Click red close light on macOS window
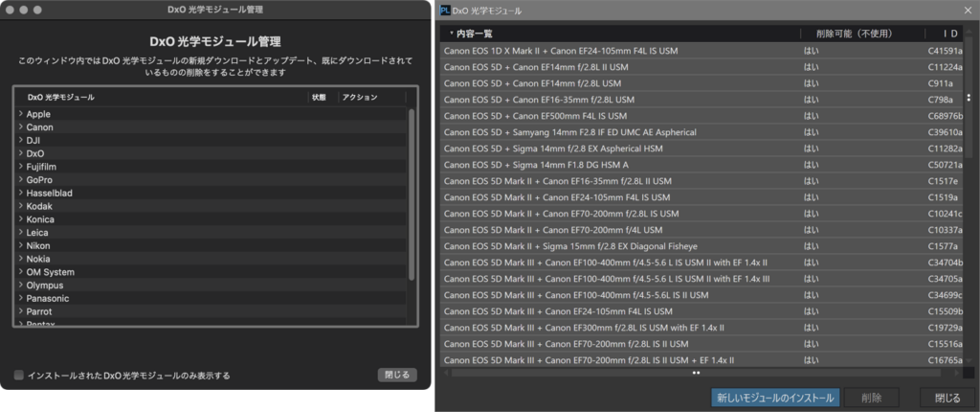Screen dimensions: 980x412 click(x=11, y=10)
